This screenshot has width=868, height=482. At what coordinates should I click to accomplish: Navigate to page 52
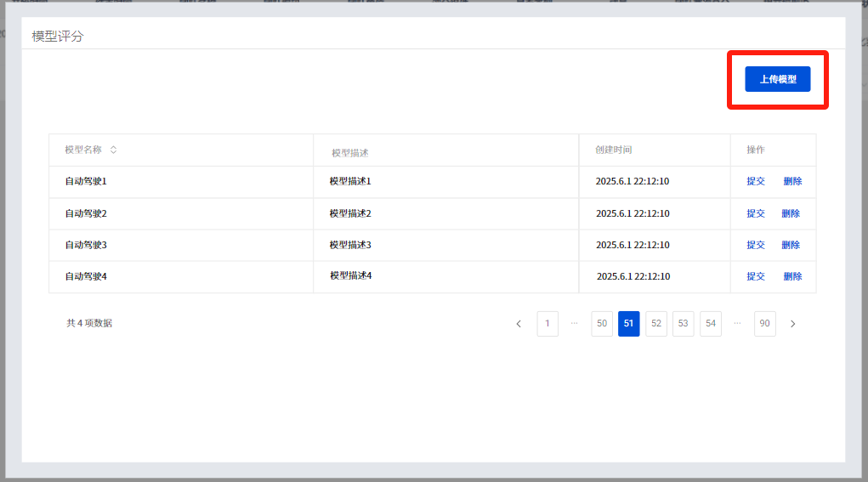656,324
